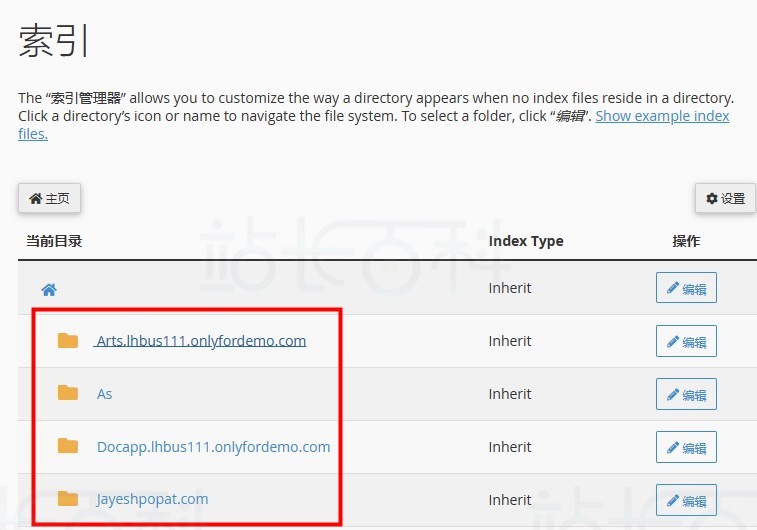Click 编辑 for the As folder

tap(686, 394)
